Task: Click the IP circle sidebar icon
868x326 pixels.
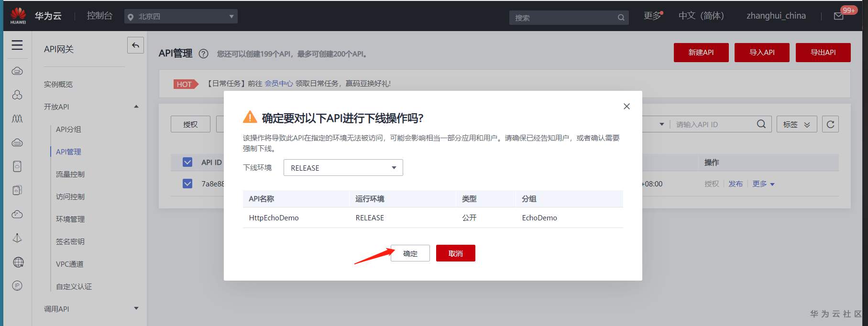Action: (x=17, y=286)
